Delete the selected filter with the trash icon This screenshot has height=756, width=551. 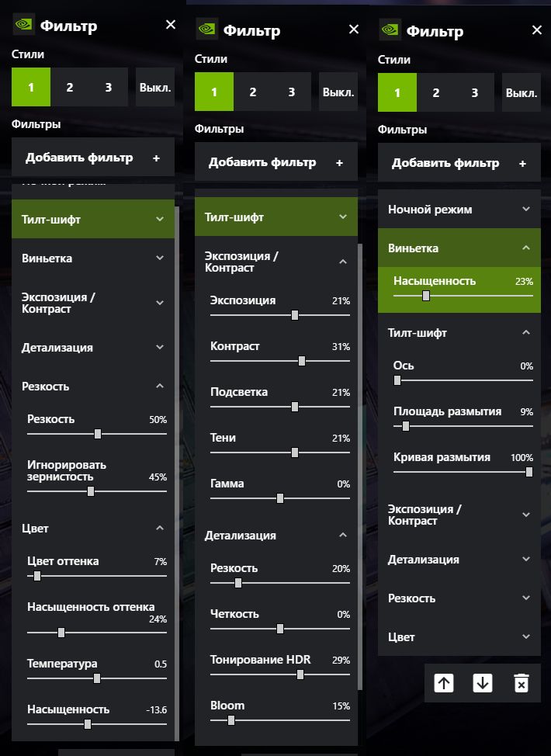521,683
